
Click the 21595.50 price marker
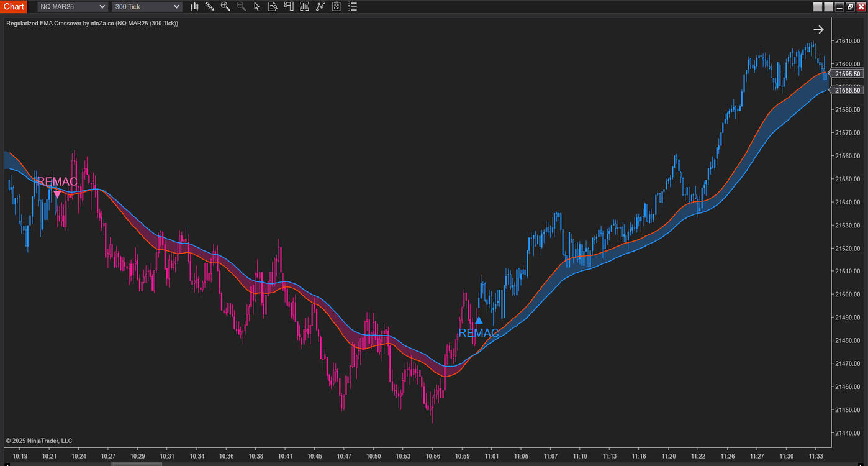[847, 74]
